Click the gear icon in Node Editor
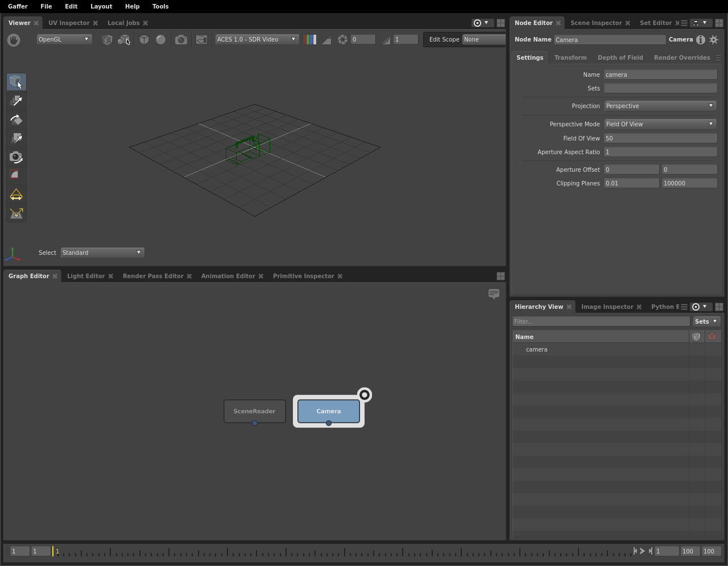 click(714, 40)
